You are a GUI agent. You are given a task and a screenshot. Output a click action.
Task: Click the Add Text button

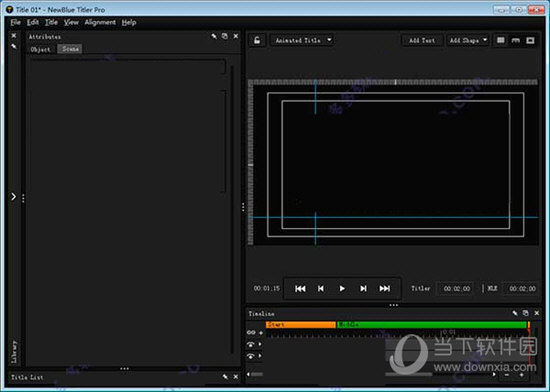(x=422, y=40)
